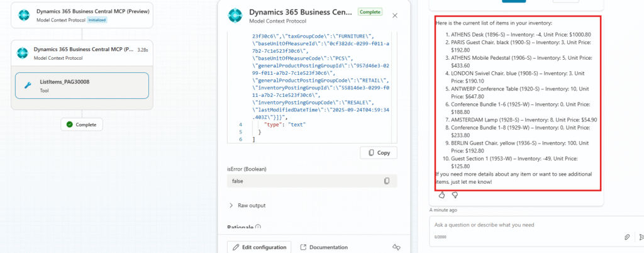Image resolution: width=644 pixels, height=253 pixels.
Task: Click the icon right of Documentation
Action: click(x=396, y=247)
